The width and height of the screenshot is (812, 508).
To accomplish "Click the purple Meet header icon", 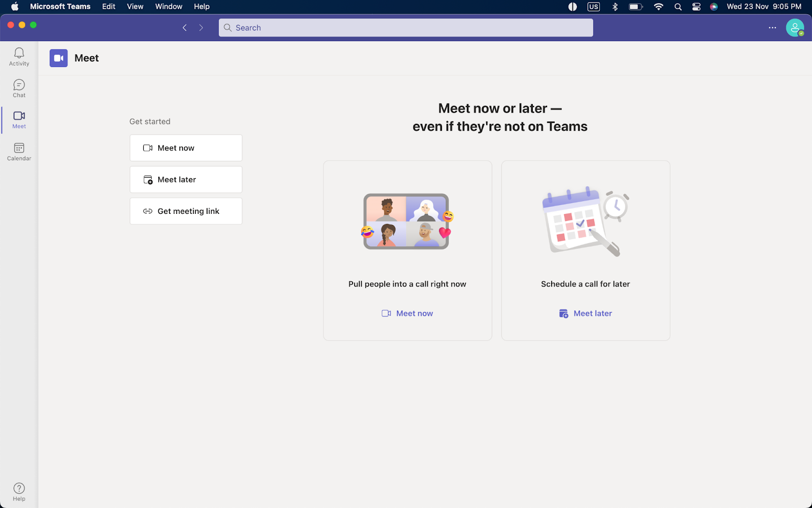I will coord(58,58).
